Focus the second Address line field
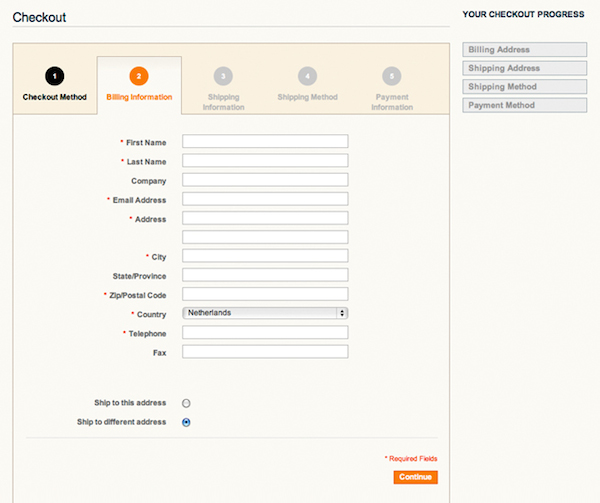 point(265,237)
